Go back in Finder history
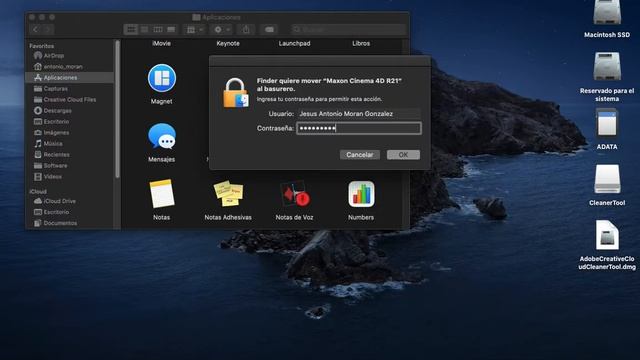The width and height of the screenshot is (640, 360). point(36,29)
